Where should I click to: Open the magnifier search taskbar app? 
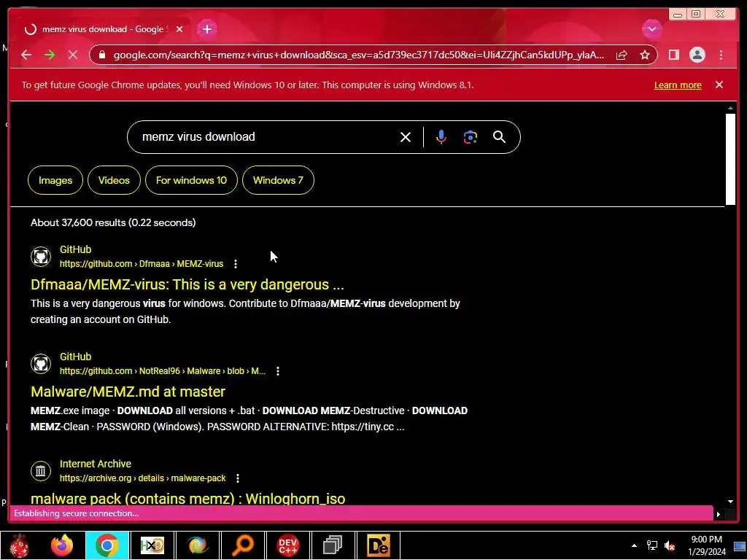click(242, 545)
